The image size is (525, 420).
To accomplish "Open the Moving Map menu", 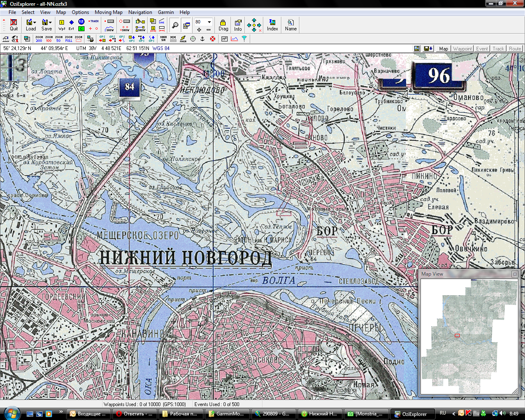I will tap(108, 12).
